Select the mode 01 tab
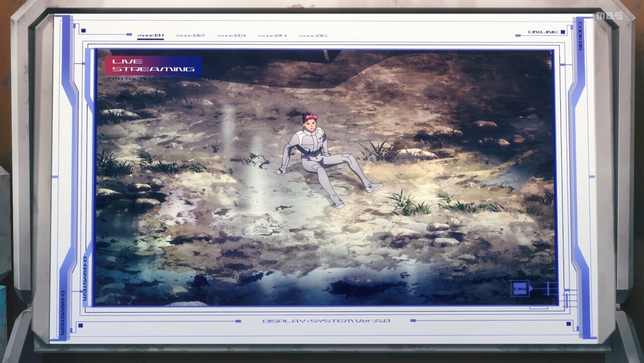 click(x=150, y=36)
